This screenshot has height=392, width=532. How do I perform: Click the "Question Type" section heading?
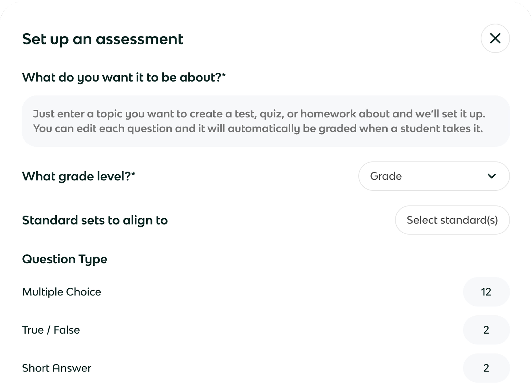pyautogui.click(x=64, y=259)
